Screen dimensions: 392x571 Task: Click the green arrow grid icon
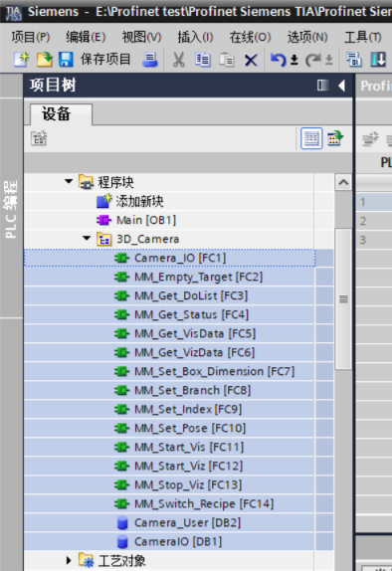[335, 138]
